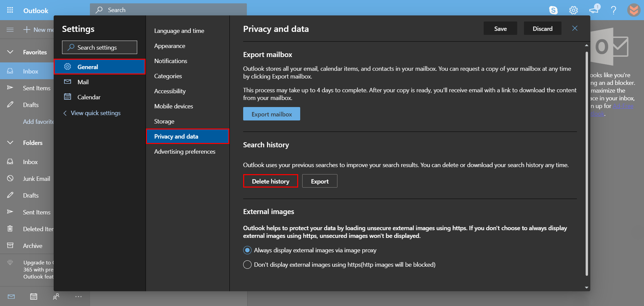Select Privacy and data tab
This screenshot has height=306, width=644.
coord(187,137)
